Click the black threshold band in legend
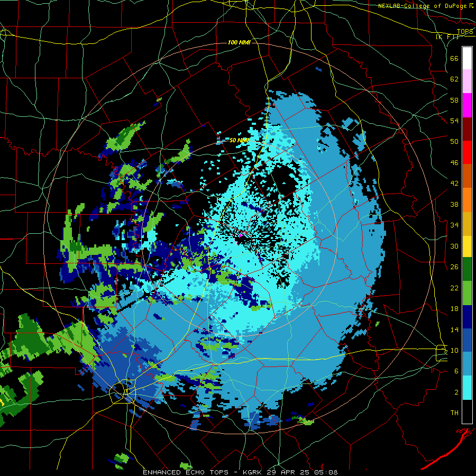This screenshot has width=476, height=476. pos(467,411)
